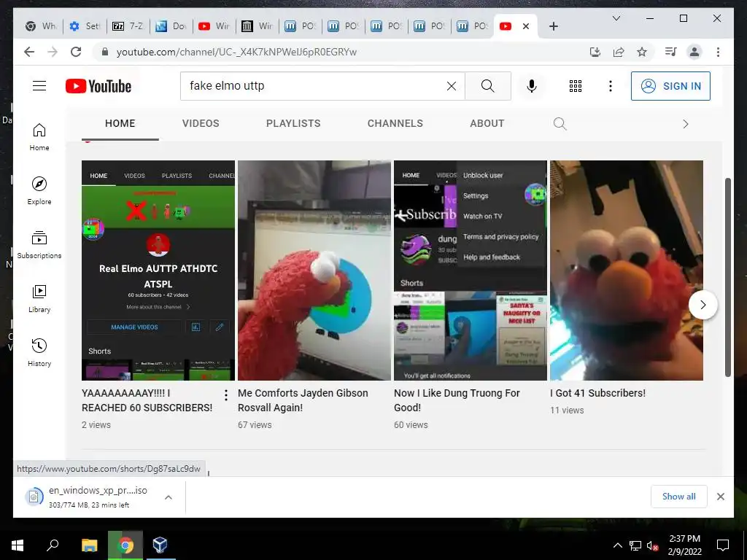
Task: Close the active YouTube browser tab
Action: pyautogui.click(x=525, y=26)
